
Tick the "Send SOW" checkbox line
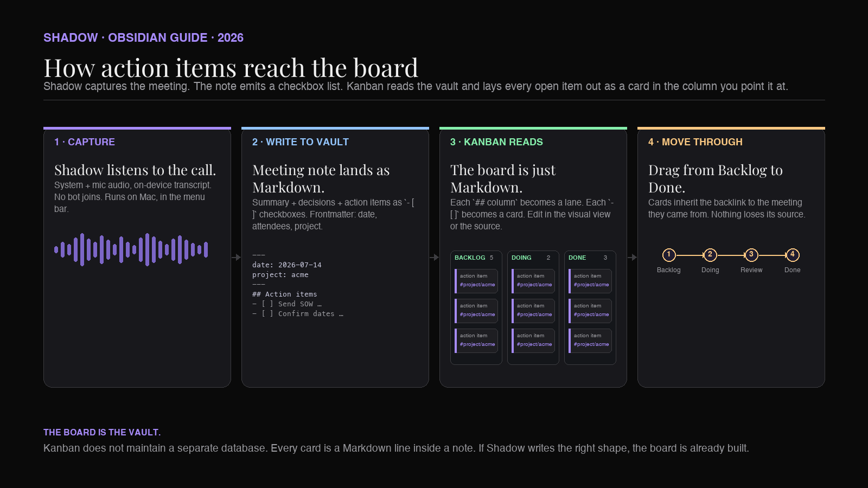(287, 304)
